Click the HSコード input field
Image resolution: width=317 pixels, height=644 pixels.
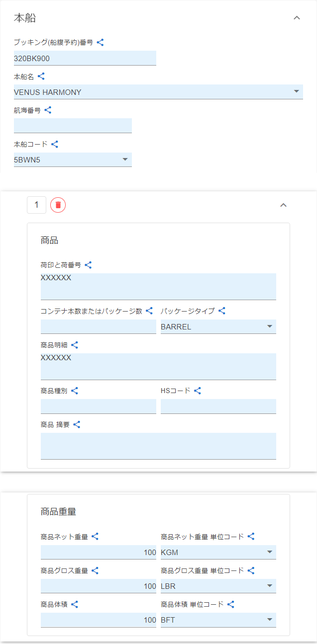(x=218, y=406)
